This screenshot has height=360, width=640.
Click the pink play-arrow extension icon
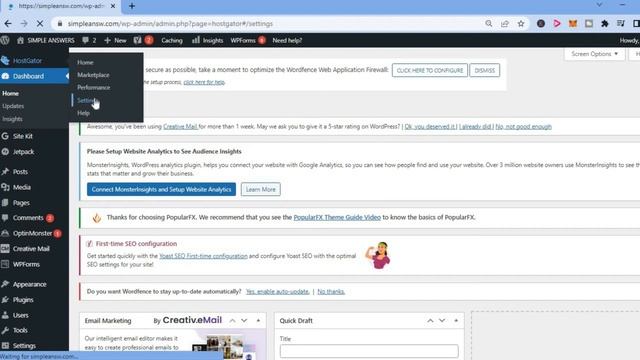(557, 24)
